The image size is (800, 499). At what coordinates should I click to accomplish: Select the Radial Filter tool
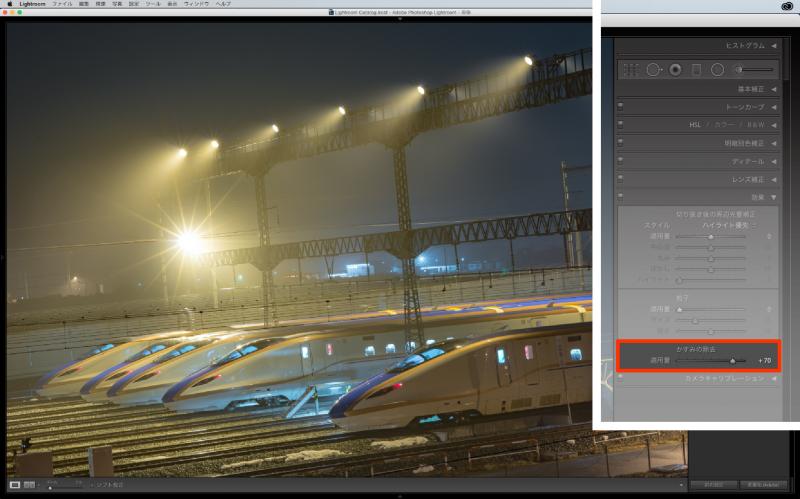coord(717,70)
